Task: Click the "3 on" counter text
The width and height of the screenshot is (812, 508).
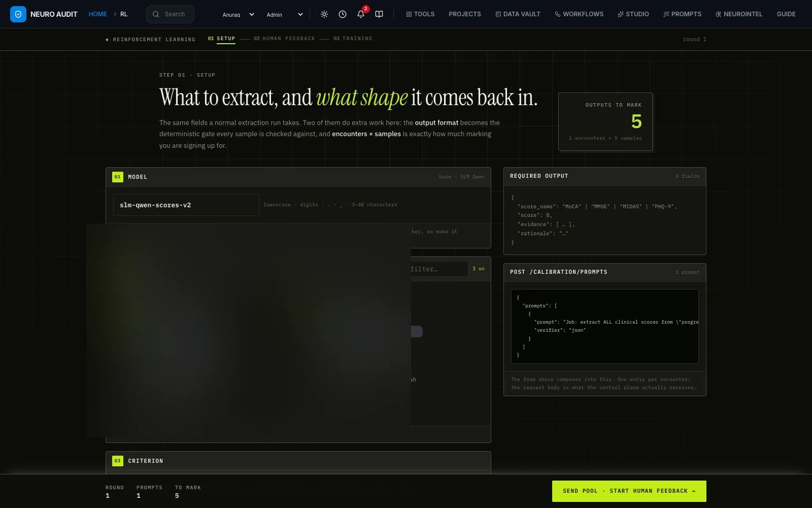Action: click(479, 269)
